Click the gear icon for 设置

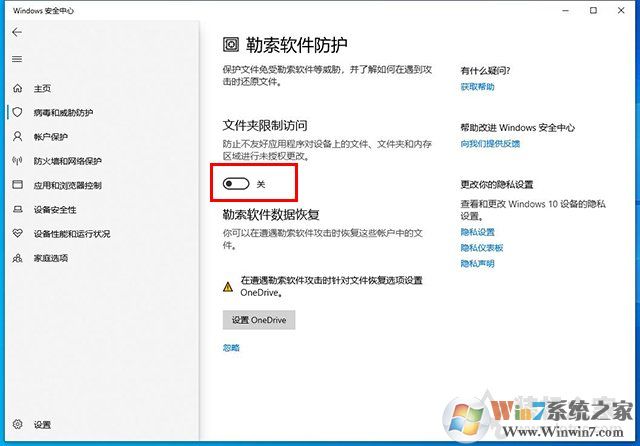pos(17,424)
